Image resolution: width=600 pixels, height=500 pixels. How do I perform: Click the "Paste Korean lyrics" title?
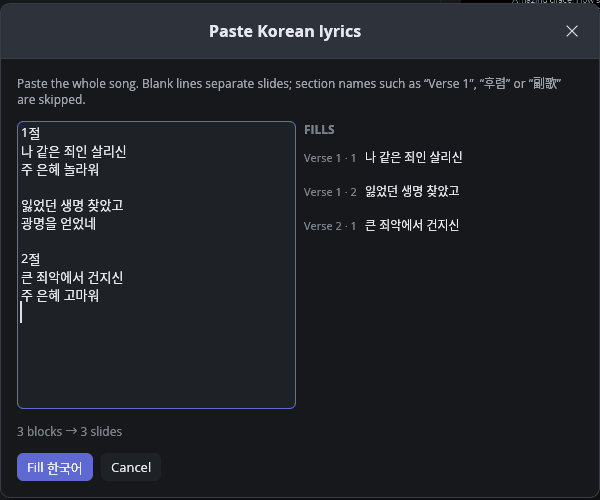285,31
